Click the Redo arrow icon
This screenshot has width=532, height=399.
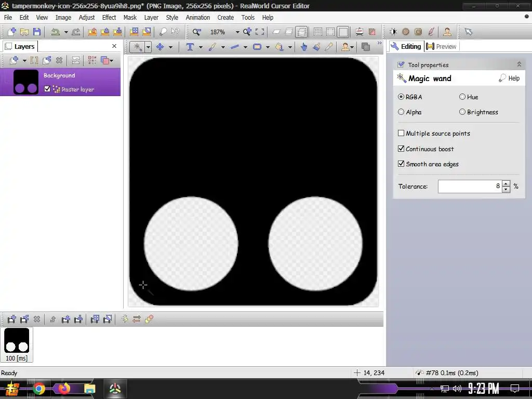(76, 32)
